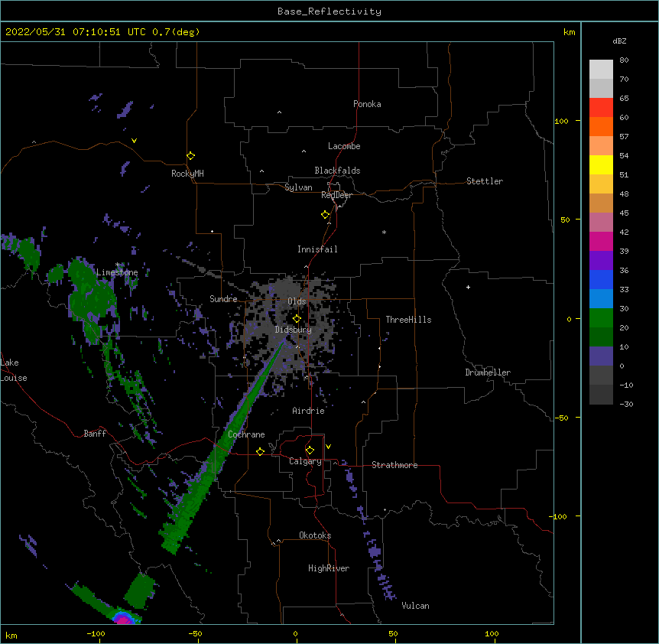Click the Ponoka city label
Screen dimensions: 659x644
(x=367, y=104)
